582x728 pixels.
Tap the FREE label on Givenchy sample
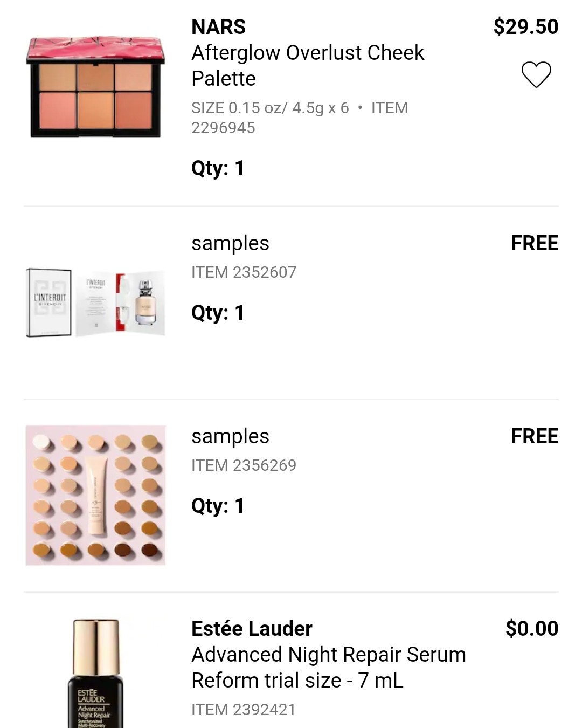pyautogui.click(x=535, y=243)
